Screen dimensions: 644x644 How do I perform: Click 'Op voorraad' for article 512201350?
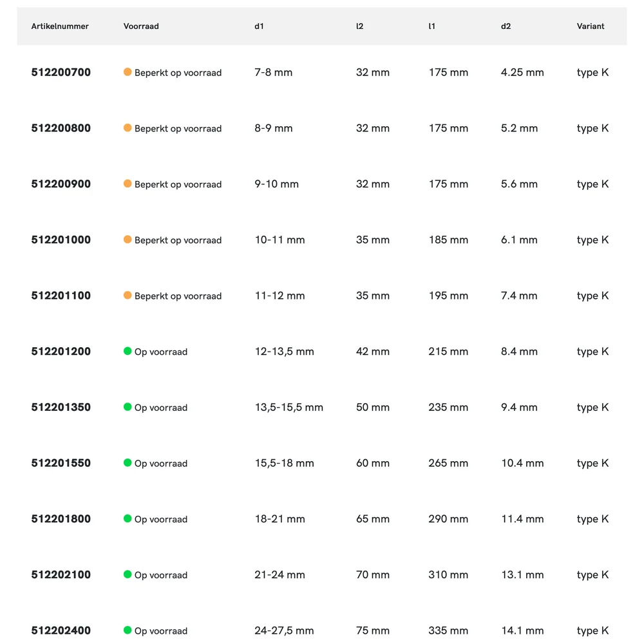[x=161, y=408]
